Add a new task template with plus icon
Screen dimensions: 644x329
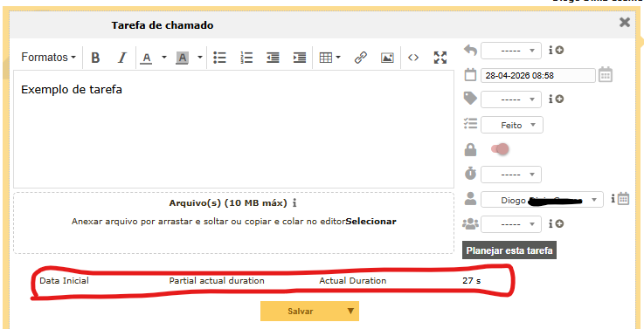559,51
